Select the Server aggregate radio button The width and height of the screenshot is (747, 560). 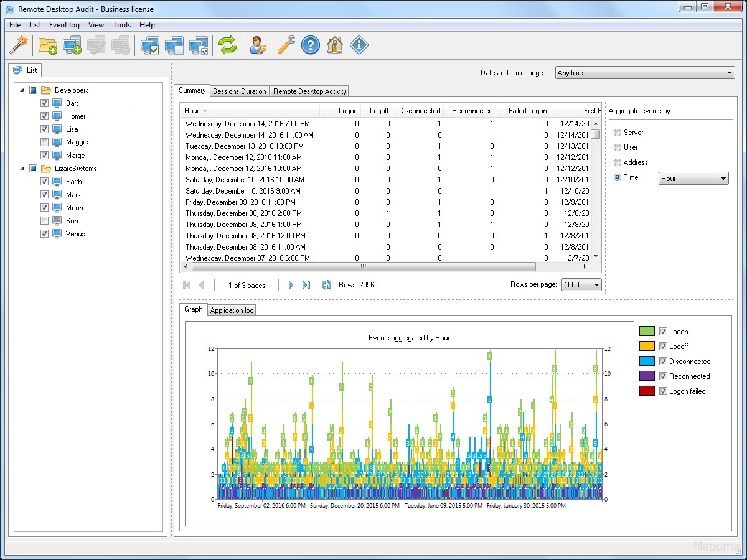(618, 133)
